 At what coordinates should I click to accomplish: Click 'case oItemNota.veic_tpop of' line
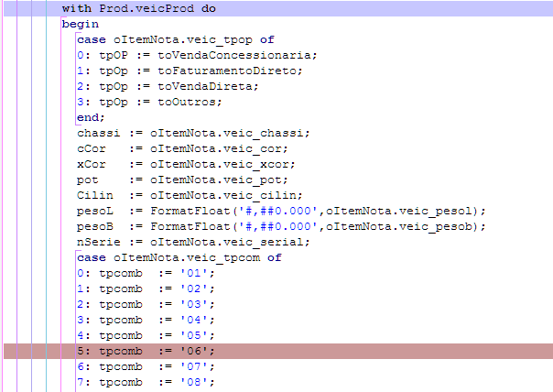[176, 39]
